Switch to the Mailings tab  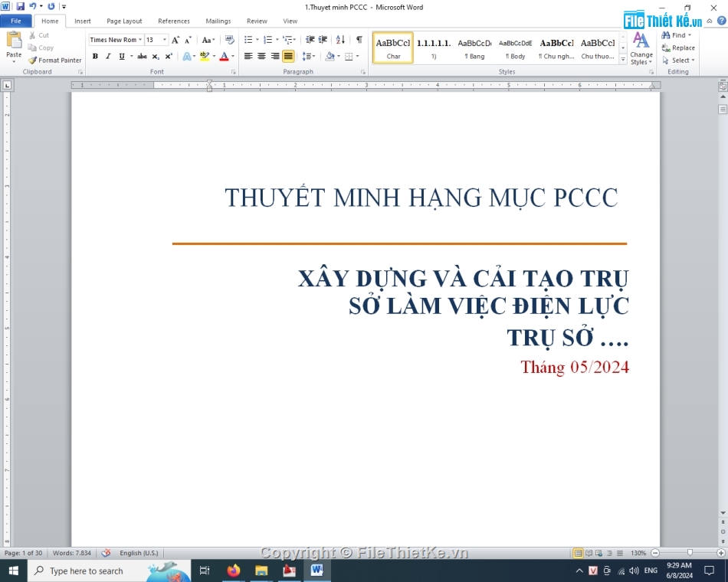[x=218, y=21]
